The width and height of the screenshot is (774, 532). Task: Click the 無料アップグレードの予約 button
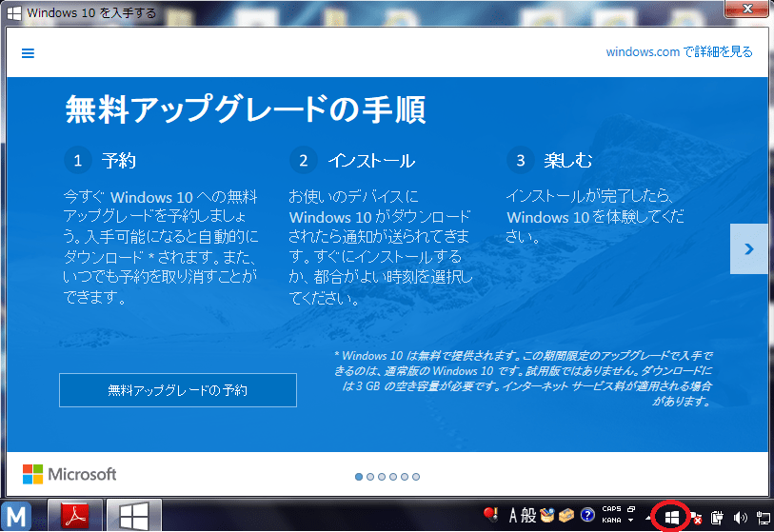178,390
